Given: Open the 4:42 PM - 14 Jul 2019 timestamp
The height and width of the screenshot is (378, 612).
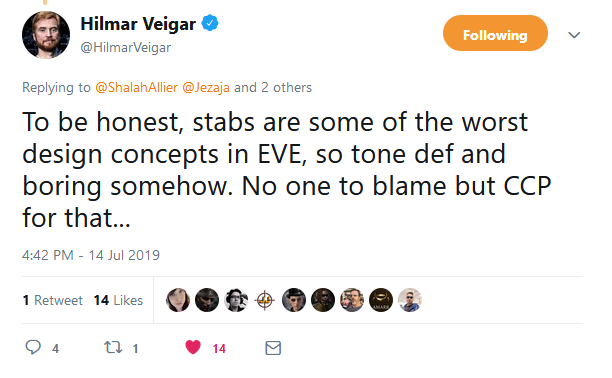Looking at the screenshot, I should click(91, 255).
